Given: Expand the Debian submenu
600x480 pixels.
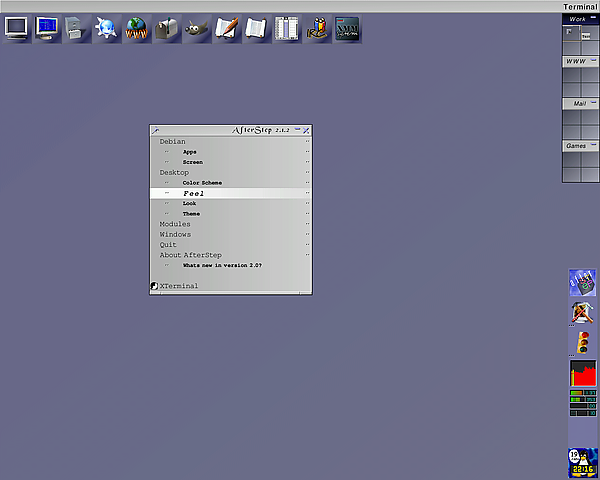Looking at the screenshot, I should tap(172, 142).
